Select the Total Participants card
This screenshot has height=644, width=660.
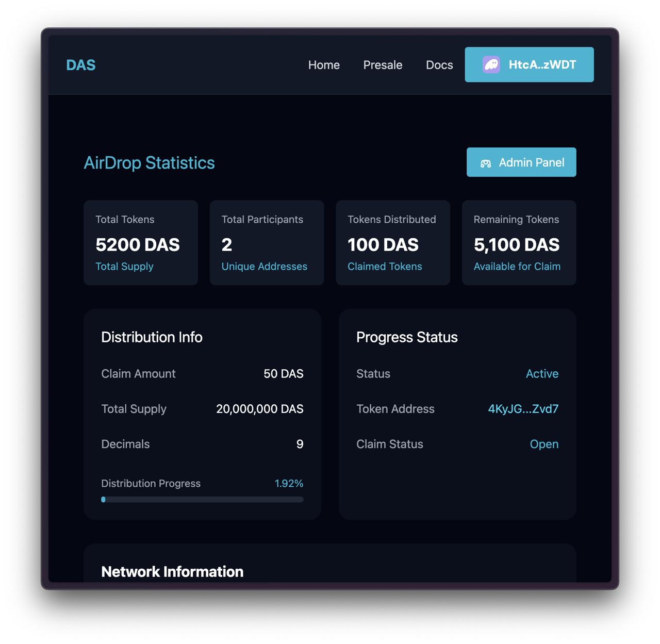(267, 243)
